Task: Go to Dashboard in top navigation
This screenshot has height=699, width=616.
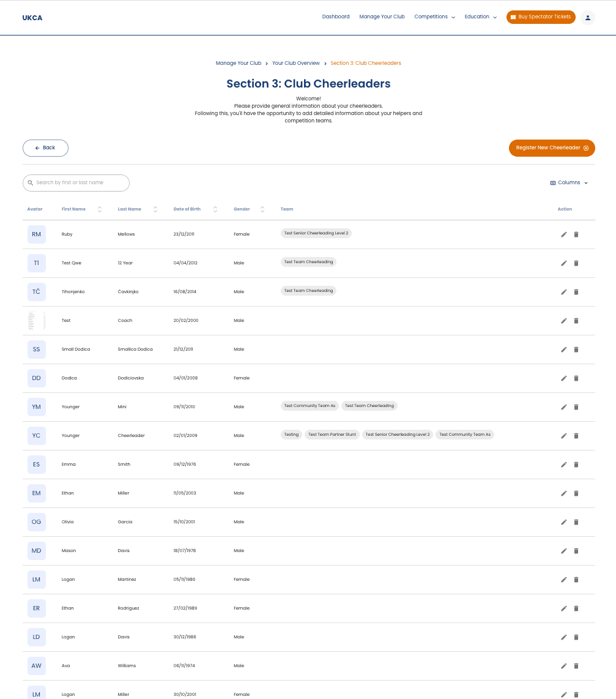Action: tap(336, 17)
